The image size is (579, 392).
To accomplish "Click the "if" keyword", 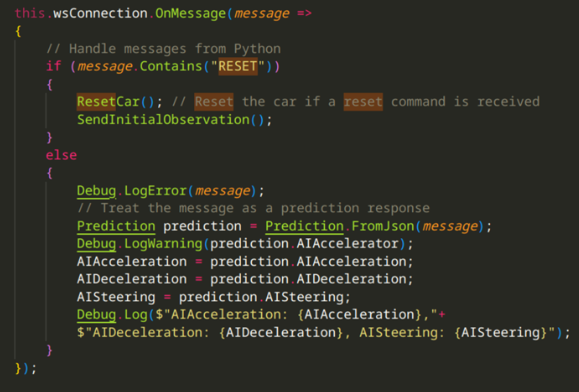I will 54,66.
